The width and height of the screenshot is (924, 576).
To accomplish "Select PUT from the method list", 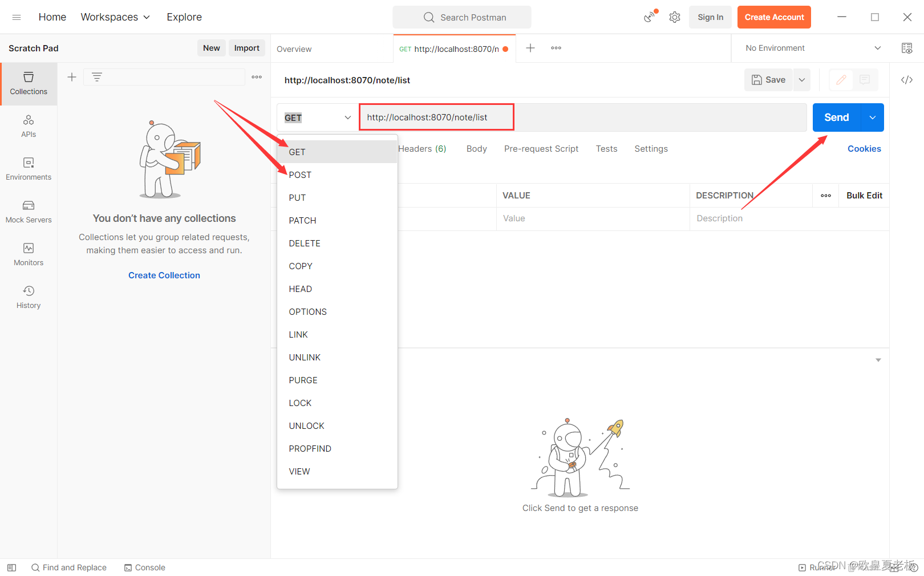I will point(337,197).
